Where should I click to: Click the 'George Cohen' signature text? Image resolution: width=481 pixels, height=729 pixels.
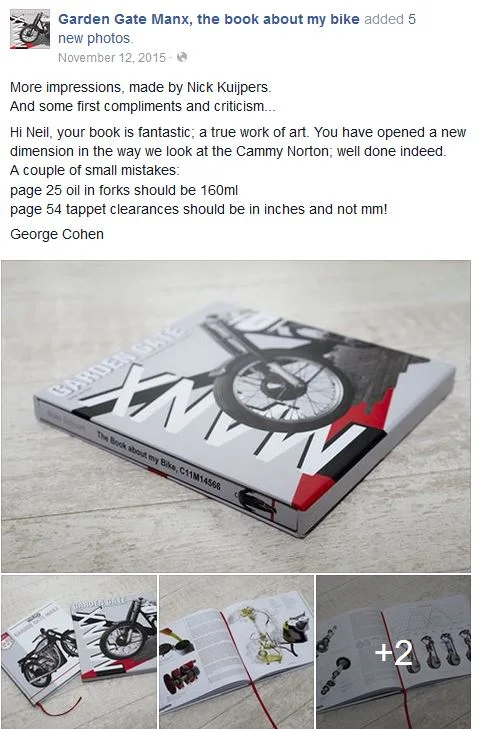[x=57, y=234]
